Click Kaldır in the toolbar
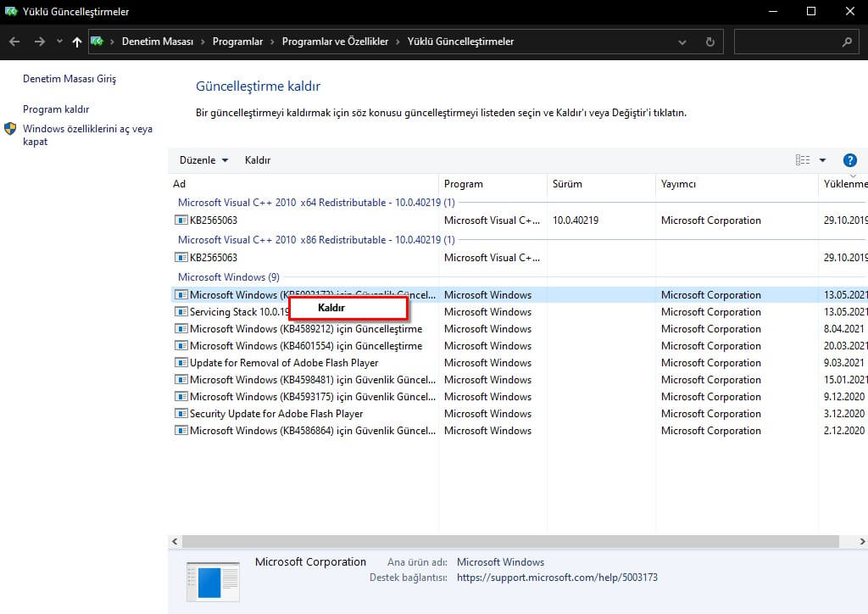 coord(258,160)
